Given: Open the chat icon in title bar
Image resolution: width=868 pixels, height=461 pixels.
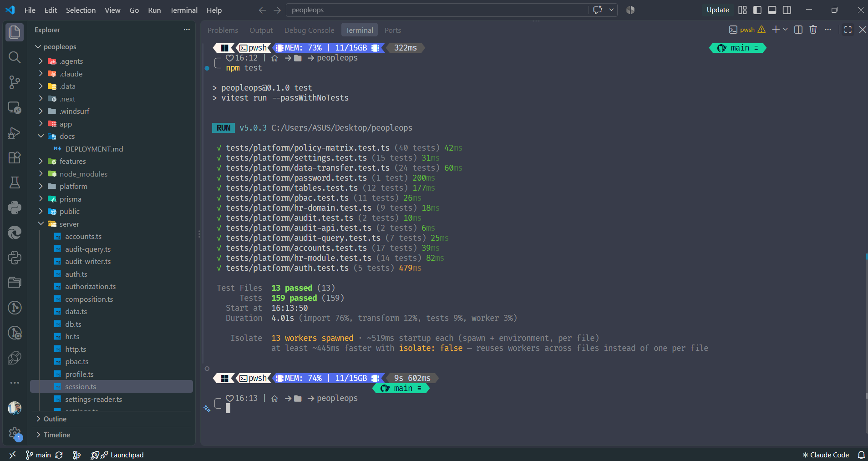Looking at the screenshot, I should pyautogui.click(x=598, y=10).
